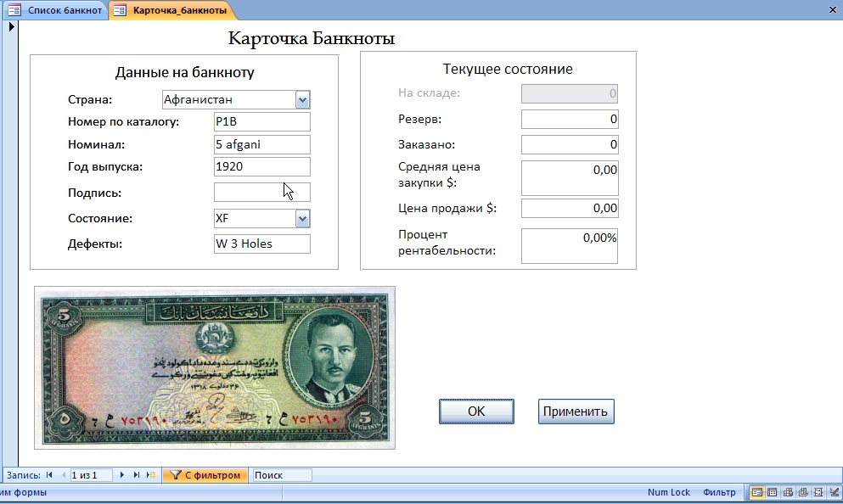Switch to Layout view status icon
The image size is (843, 504).
(x=818, y=492)
